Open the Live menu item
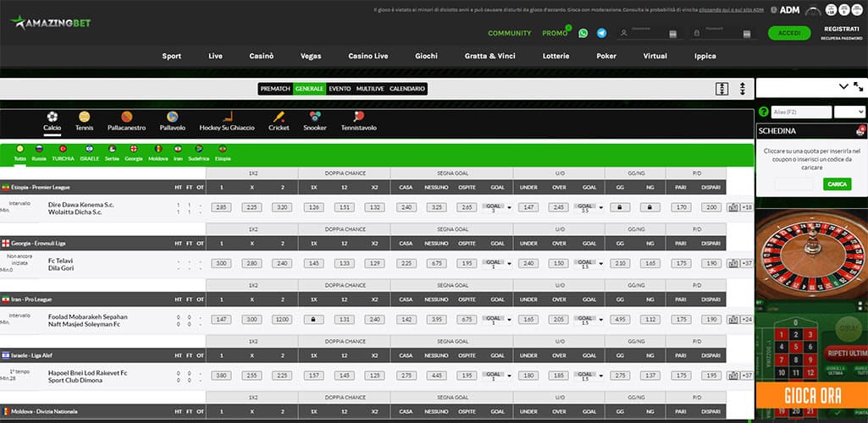 point(215,56)
